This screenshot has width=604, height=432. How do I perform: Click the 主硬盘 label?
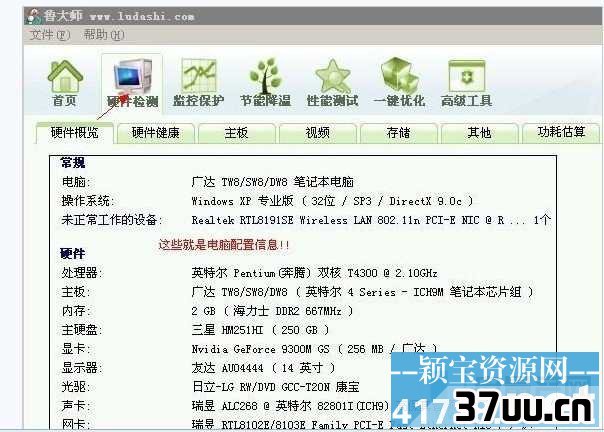pos(82,330)
